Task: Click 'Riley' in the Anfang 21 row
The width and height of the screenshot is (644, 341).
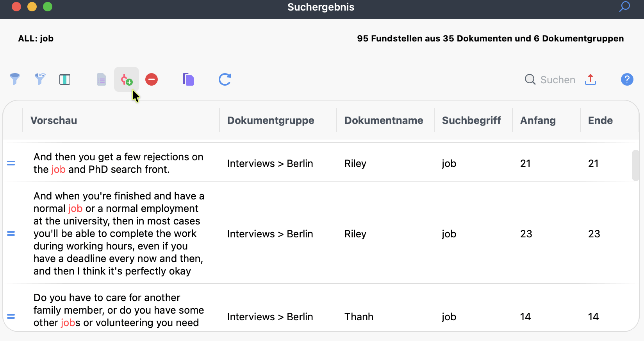Action: click(x=355, y=163)
